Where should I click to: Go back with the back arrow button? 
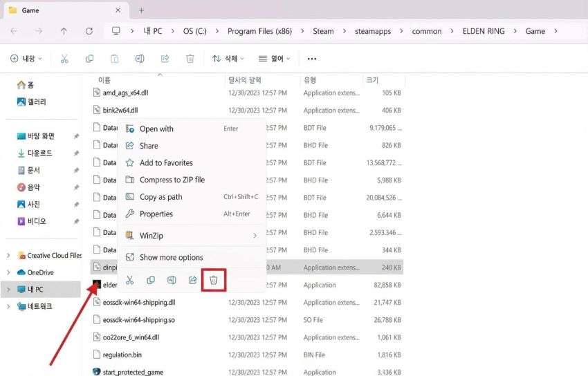coord(14,31)
